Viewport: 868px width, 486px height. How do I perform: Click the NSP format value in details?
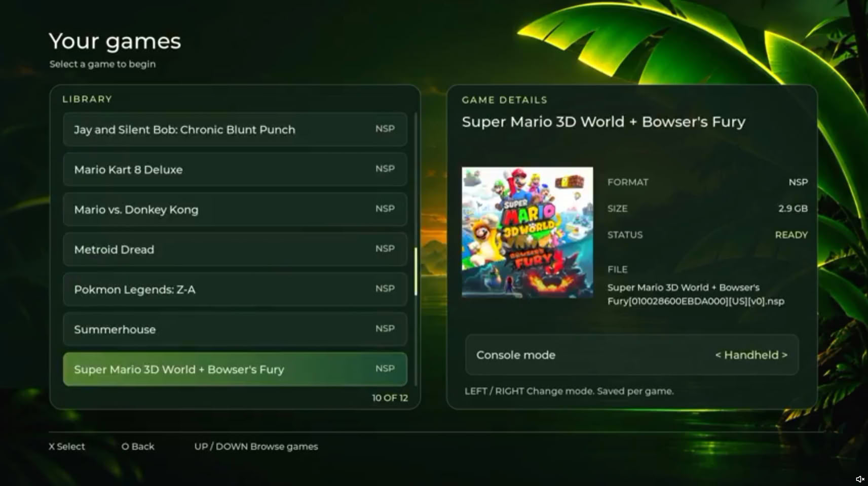(x=798, y=182)
